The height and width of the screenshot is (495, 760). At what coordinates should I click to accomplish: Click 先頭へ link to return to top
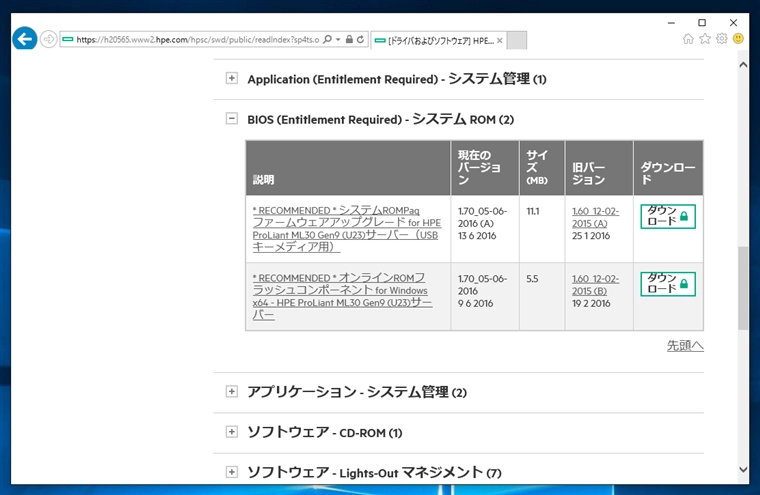[x=685, y=346]
